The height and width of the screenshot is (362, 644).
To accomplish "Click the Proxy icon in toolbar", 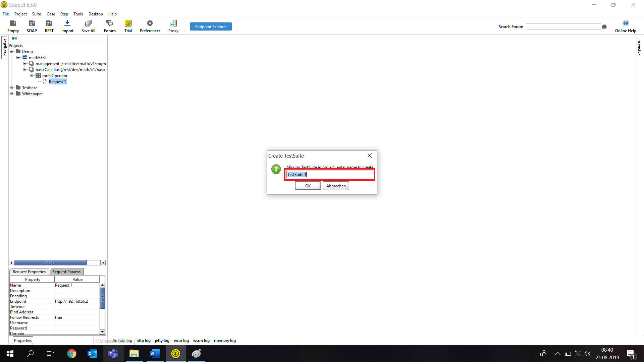I will coord(173,26).
